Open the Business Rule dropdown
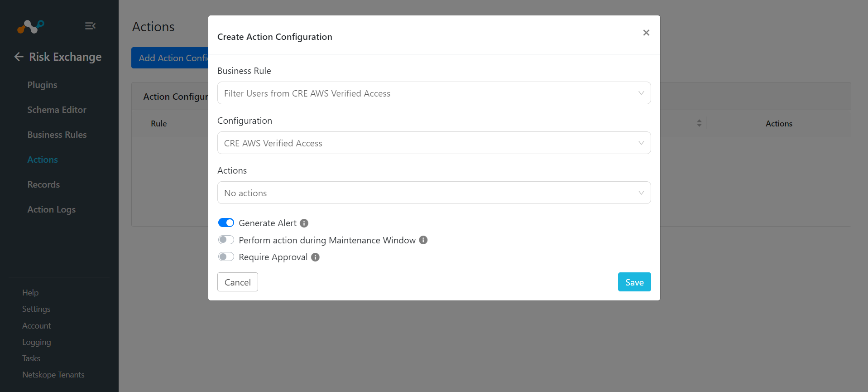Viewport: 868px width, 392px height. tap(434, 93)
